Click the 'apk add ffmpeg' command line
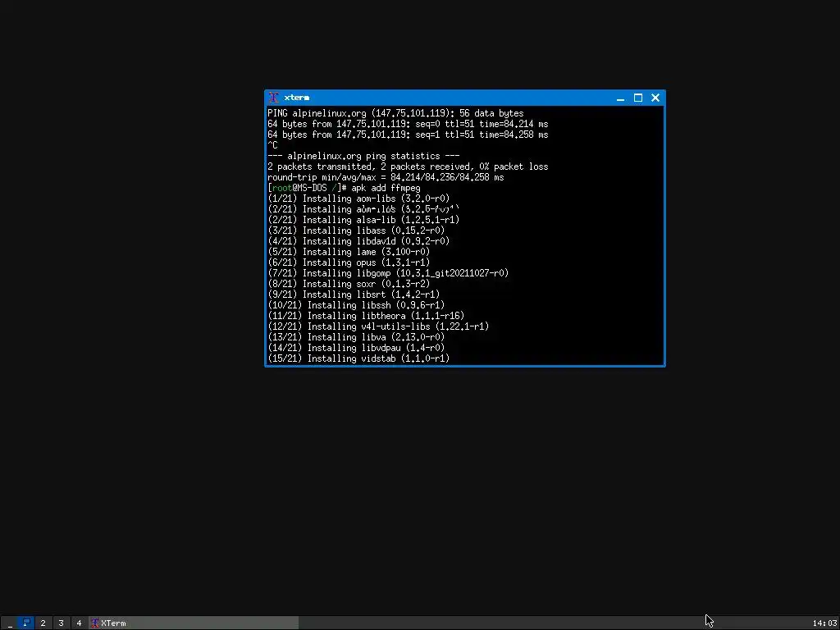Viewport: 840px width, 630px height. click(344, 188)
